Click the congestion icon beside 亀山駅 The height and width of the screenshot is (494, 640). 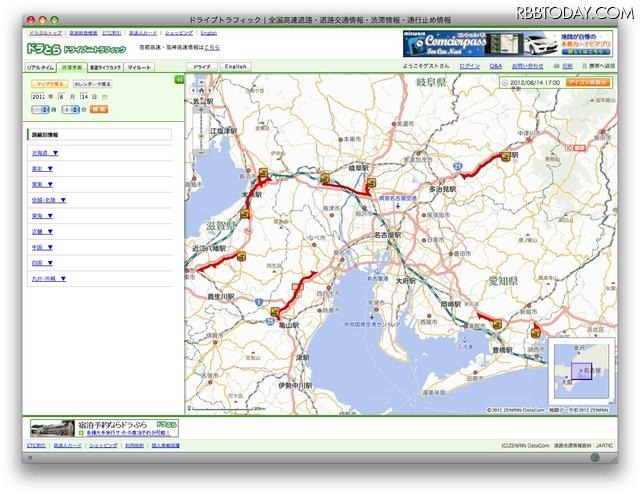pos(275,312)
